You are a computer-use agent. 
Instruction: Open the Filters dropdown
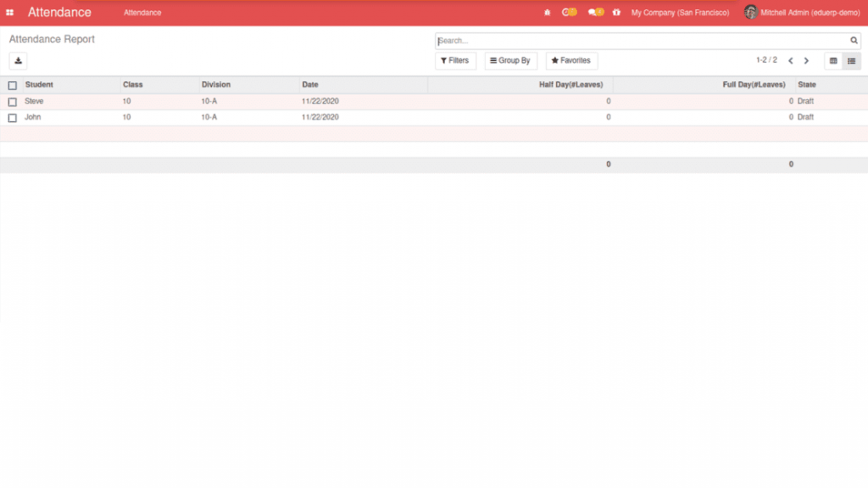(x=455, y=61)
